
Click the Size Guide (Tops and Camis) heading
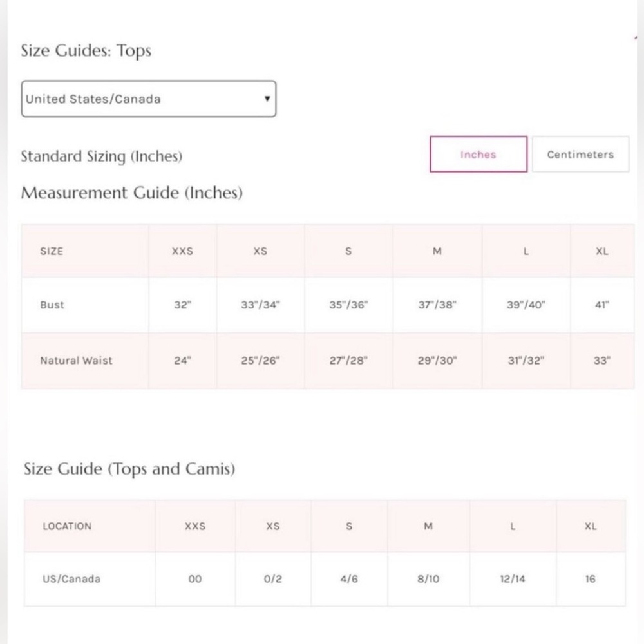129,469
